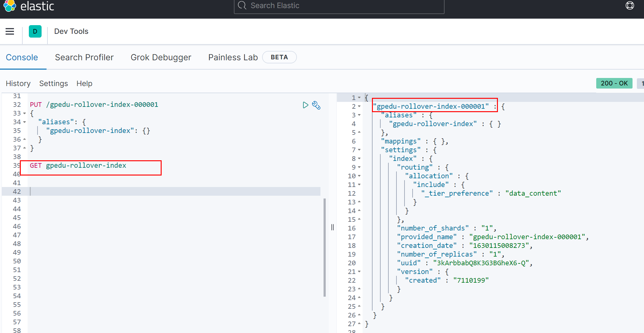Image resolution: width=644 pixels, height=333 pixels.
Task: Open the hamburger navigation menu
Action: (10, 31)
